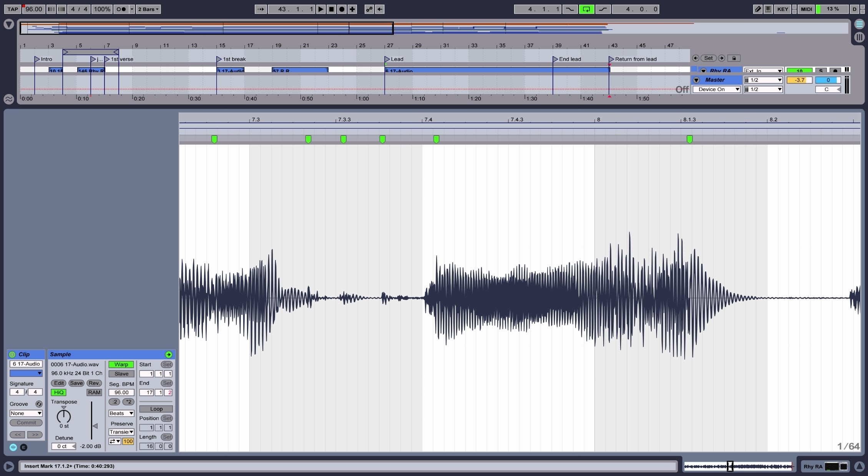Screen dimensions: 868x476
Task: Click the Previous Locator arrow button
Action: tap(695, 58)
